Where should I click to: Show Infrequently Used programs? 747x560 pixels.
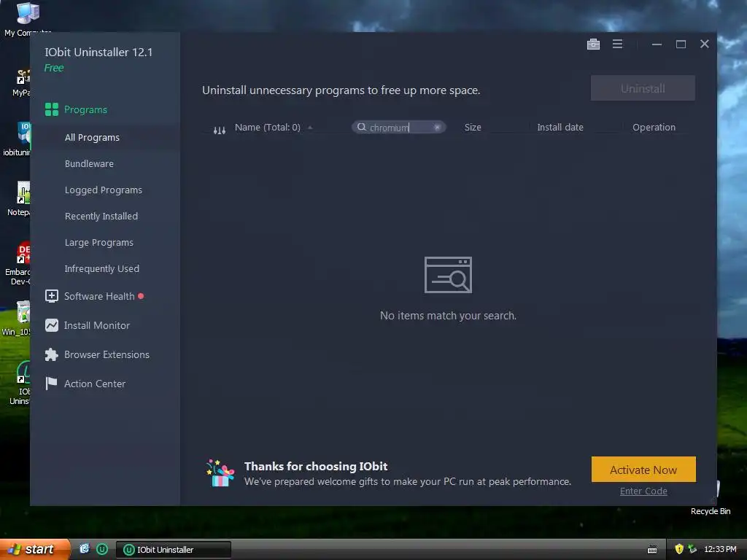(102, 268)
